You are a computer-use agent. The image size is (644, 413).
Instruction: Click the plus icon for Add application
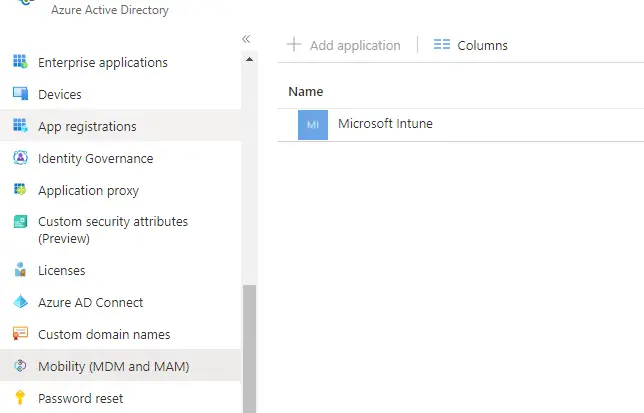click(294, 44)
